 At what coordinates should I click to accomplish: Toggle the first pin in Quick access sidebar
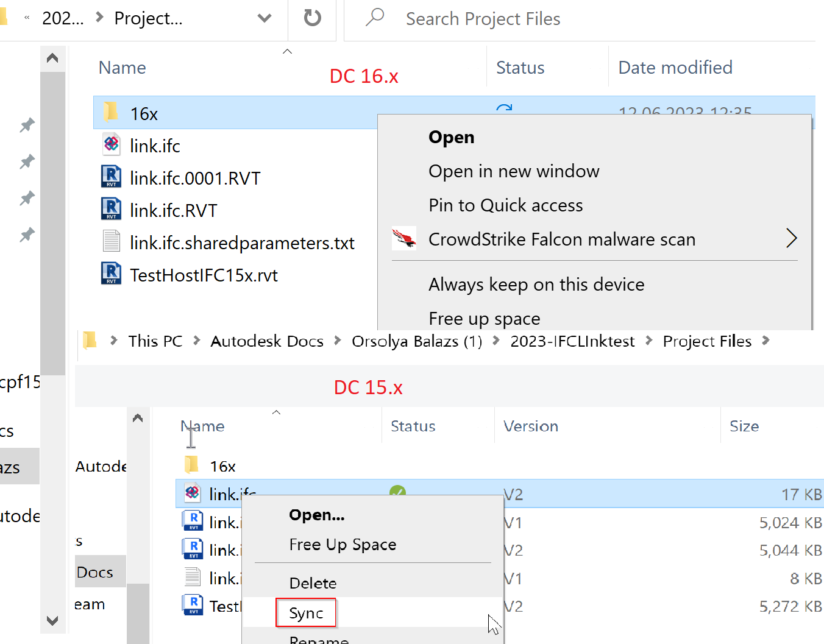[x=27, y=125]
